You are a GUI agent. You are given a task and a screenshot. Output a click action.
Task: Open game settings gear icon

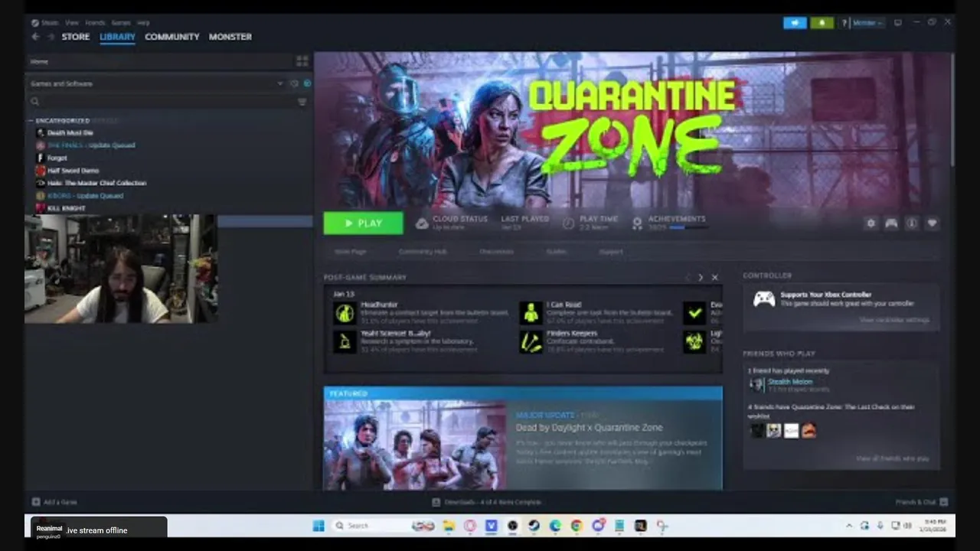[871, 223]
